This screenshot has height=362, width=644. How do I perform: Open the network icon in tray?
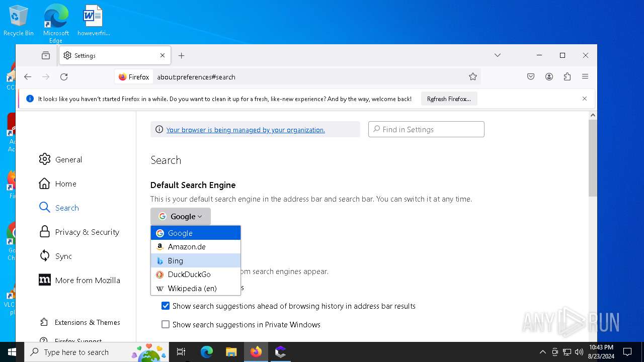point(567,352)
